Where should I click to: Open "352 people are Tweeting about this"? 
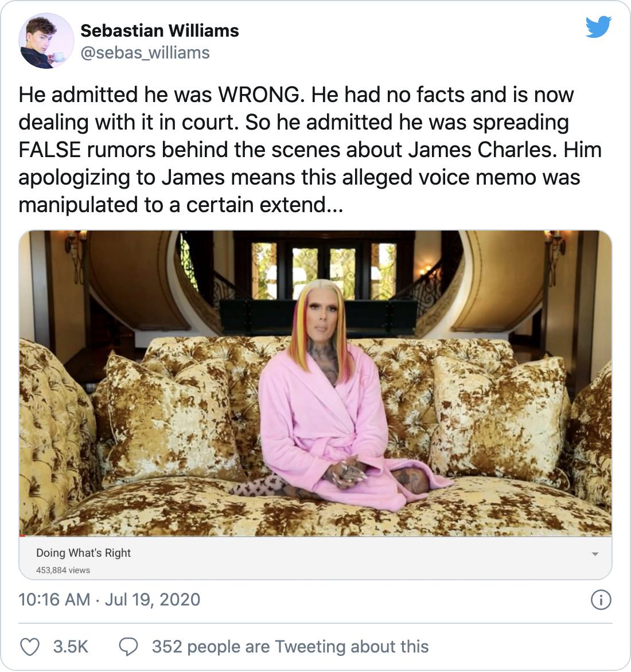pos(290,647)
